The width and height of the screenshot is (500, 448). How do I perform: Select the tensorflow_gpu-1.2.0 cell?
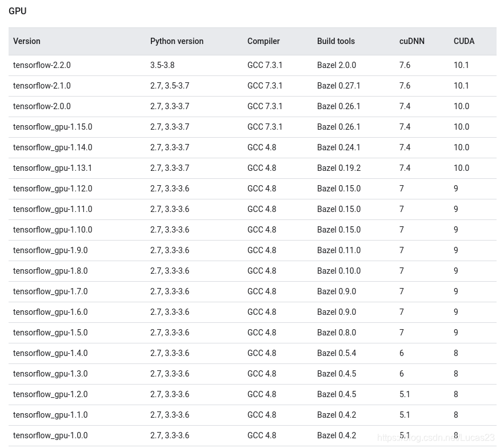[50, 394]
